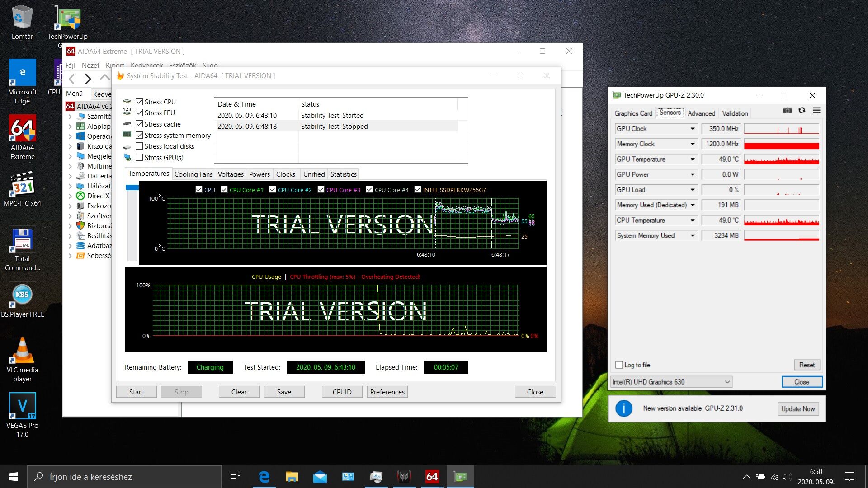Click the Windows Start button
Screen dimensions: 868x488
[14, 477]
